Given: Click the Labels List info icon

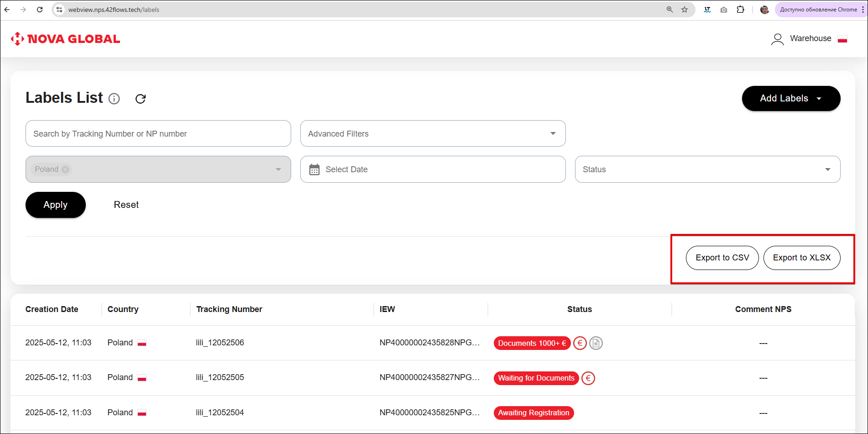Looking at the screenshot, I should 114,99.
